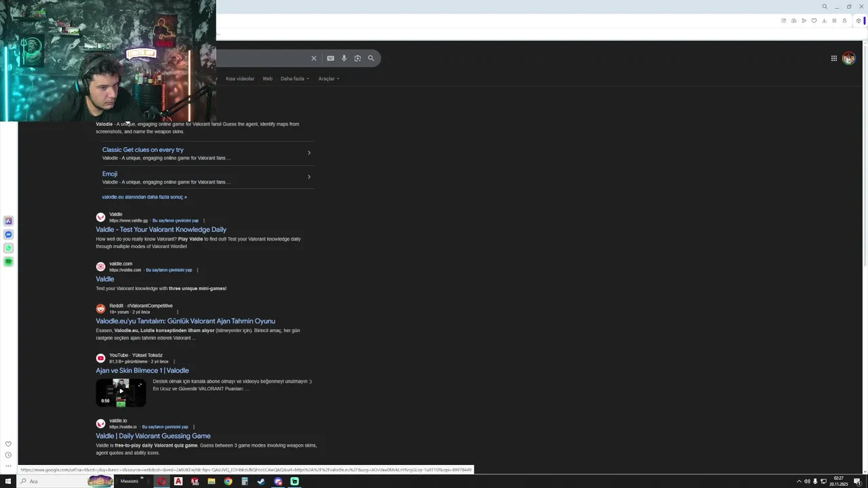Open the Google account avatar

tap(848, 58)
